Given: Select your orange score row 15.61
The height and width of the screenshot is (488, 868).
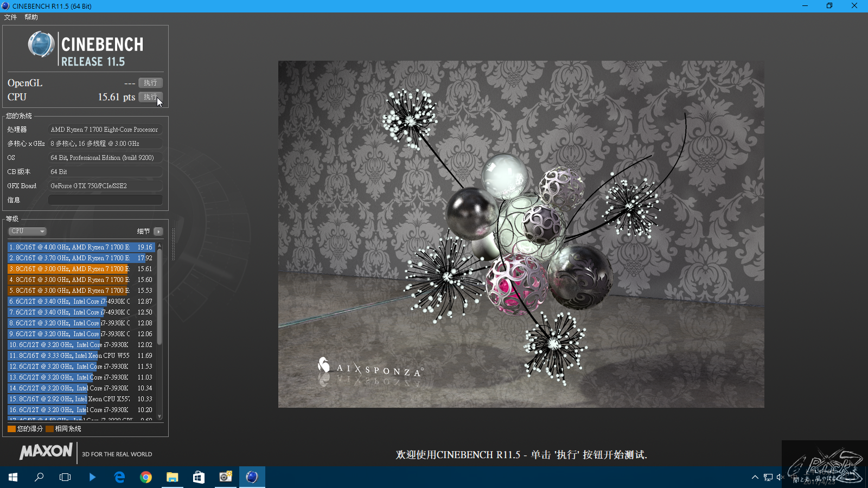Looking at the screenshot, I should click(81, 269).
